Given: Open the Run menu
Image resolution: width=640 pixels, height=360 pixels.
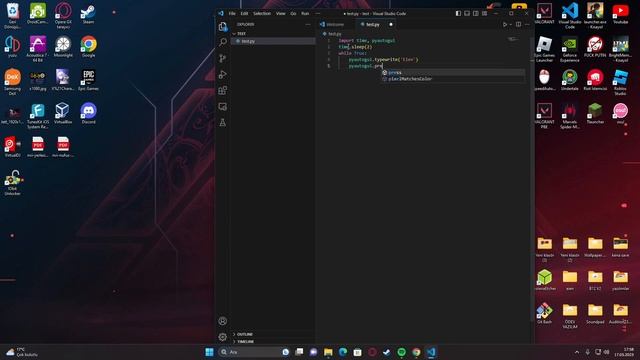Looking at the screenshot, I should coord(305,13).
